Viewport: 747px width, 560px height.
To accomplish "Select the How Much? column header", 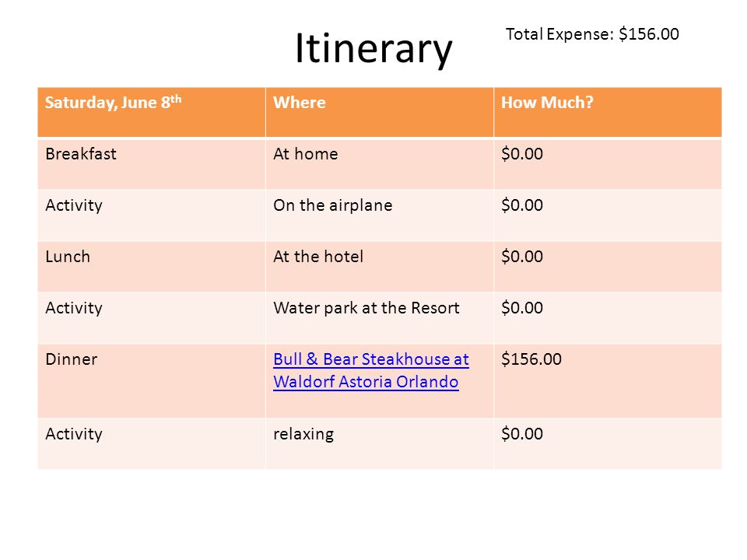I will (x=608, y=112).
